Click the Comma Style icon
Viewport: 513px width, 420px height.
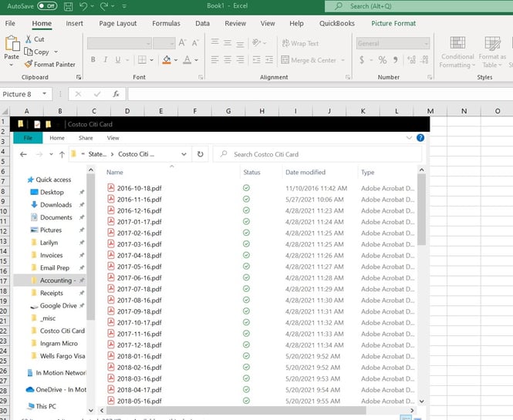[x=396, y=60]
